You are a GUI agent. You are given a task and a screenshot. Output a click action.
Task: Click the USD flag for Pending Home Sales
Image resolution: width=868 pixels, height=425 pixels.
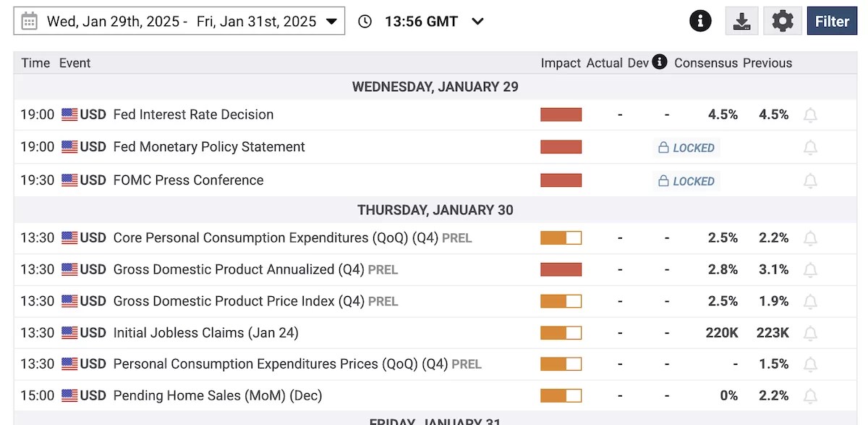69,395
